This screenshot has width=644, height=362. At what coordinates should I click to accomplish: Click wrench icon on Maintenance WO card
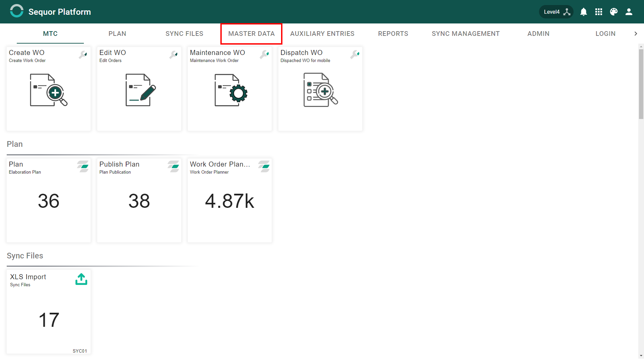[264, 55]
